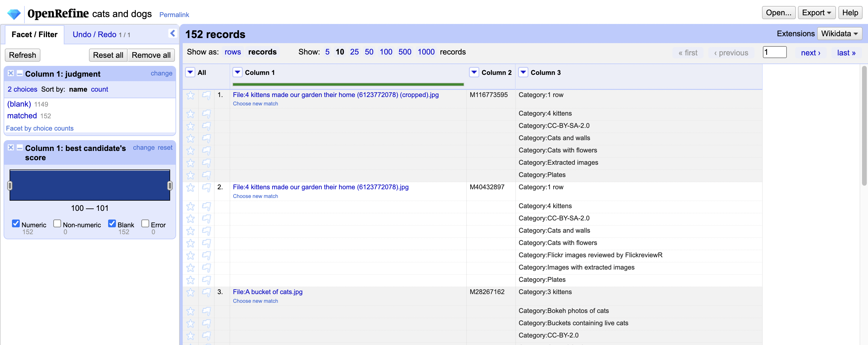Viewport: 868px width, 345px height.
Task: Collapse the left facet panel arrow
Action: 172,33
